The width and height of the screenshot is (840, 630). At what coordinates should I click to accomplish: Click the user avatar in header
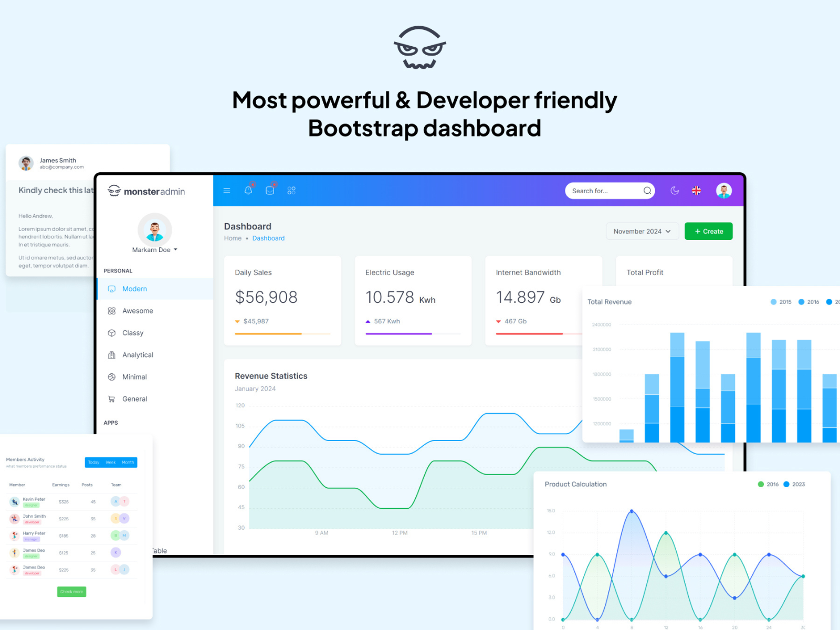pyautogui.click(x=723, y=191)
